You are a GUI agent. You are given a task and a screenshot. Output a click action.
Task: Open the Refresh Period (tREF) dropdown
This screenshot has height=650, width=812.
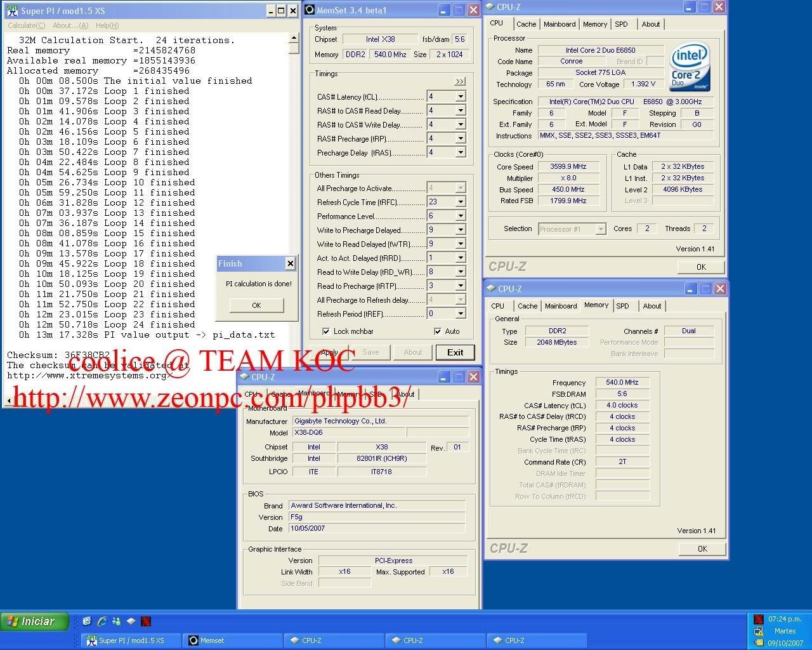click(461, 314)
